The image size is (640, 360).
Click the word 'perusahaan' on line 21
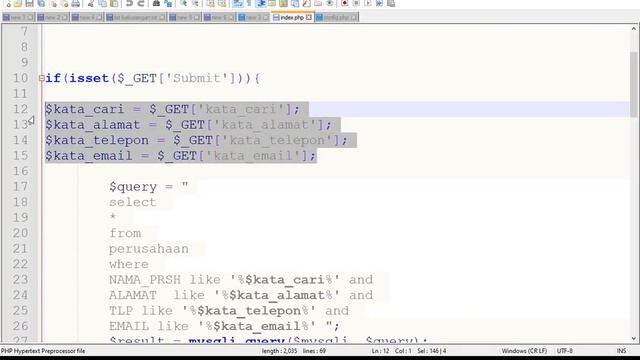coord(149,249)
